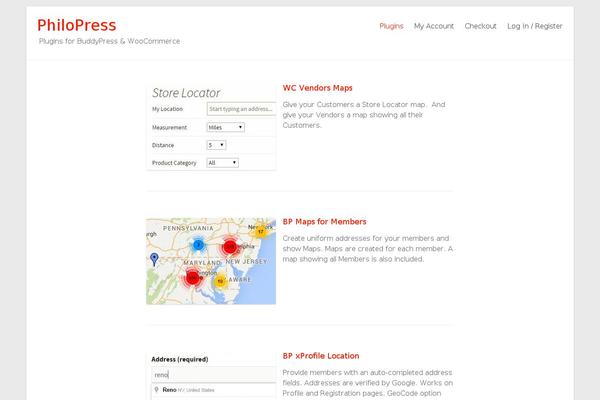Go to My Account menu item
Viewport: 600px width, 400px height.
click(434, 26)
